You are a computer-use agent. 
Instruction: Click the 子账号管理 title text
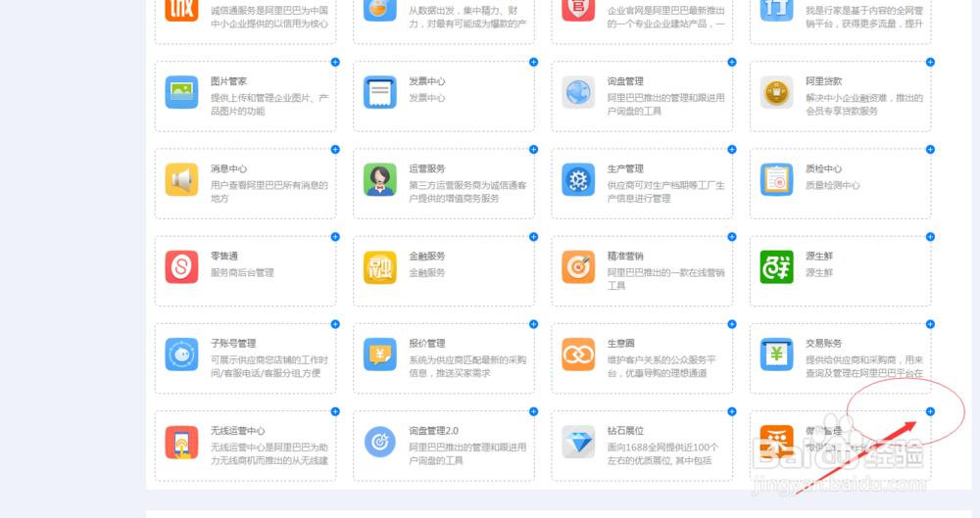pos(233,344)
